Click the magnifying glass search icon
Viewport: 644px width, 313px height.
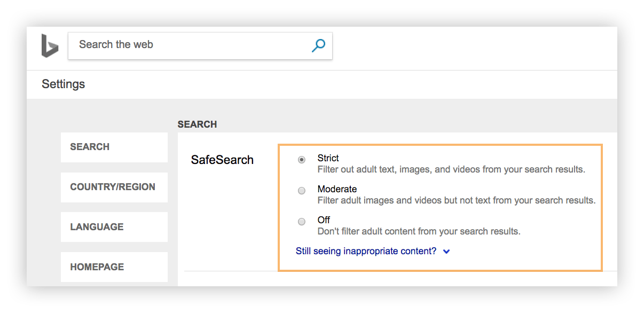point(318,45)
